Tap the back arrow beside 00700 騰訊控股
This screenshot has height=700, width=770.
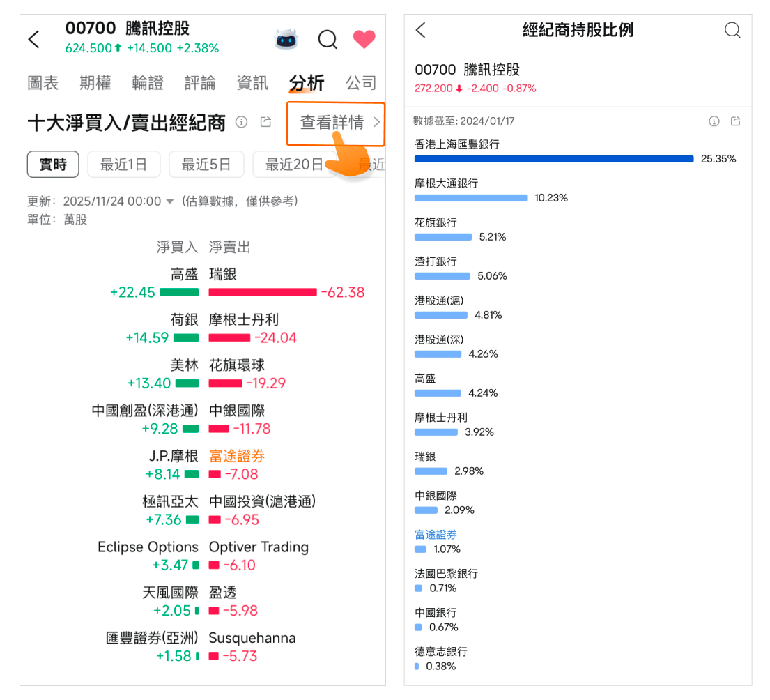[x=34, y=39]
